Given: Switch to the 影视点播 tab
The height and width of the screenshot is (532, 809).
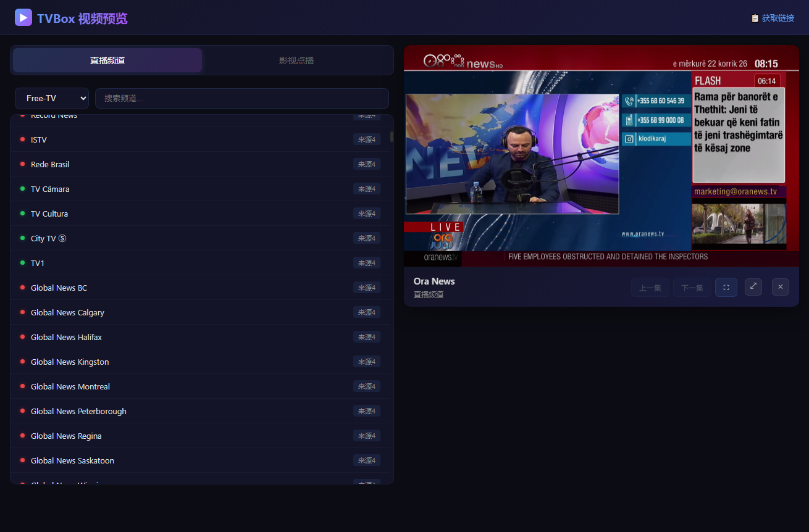Looking at the screenshot, I should (296, 60).
